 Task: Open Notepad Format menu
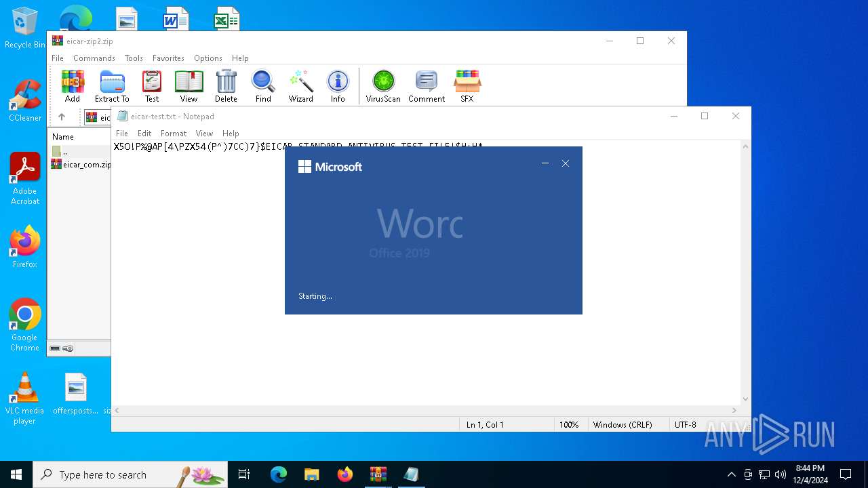174,134
